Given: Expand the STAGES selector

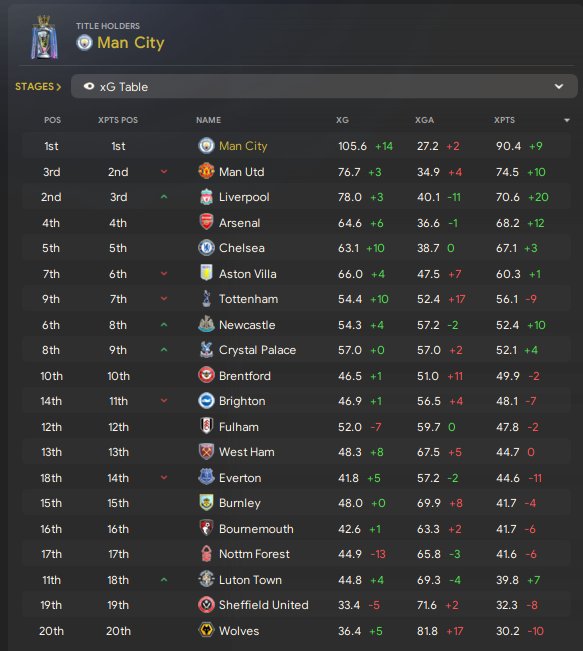Looking at the screenshot, I should [x=38, y=86].
